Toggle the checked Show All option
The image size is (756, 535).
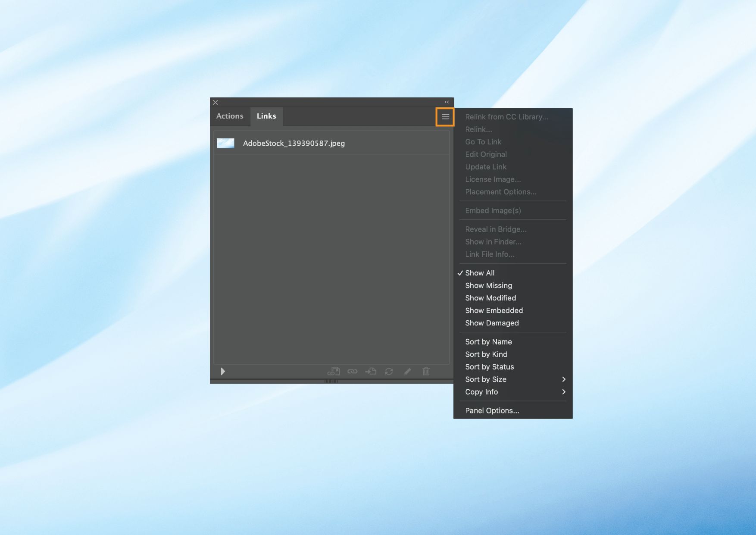click(x=513, y=273)
